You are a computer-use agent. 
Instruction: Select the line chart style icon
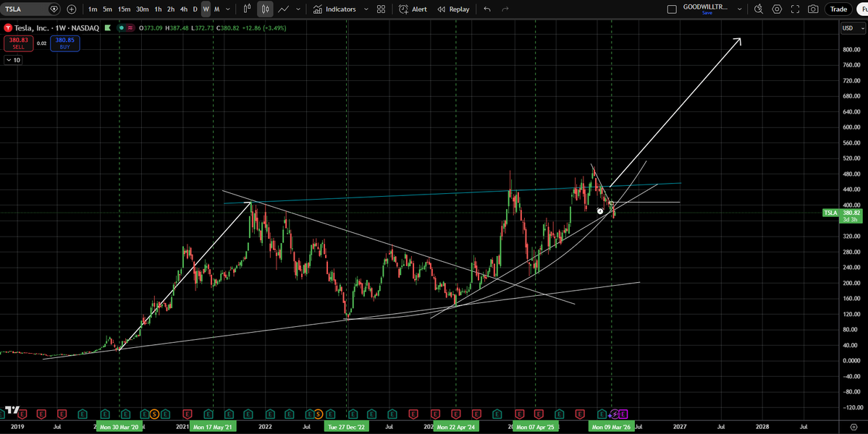(284, 9)
